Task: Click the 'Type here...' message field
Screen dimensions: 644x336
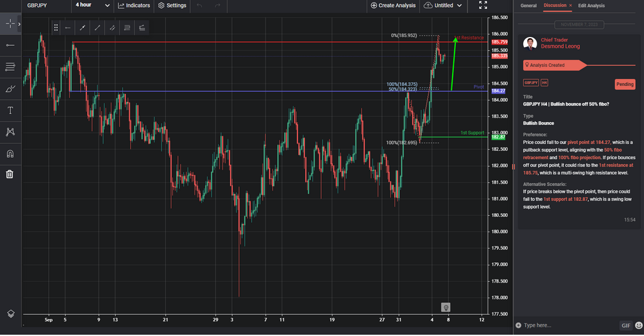Action: pyautogui.click(x=569, y=325)
